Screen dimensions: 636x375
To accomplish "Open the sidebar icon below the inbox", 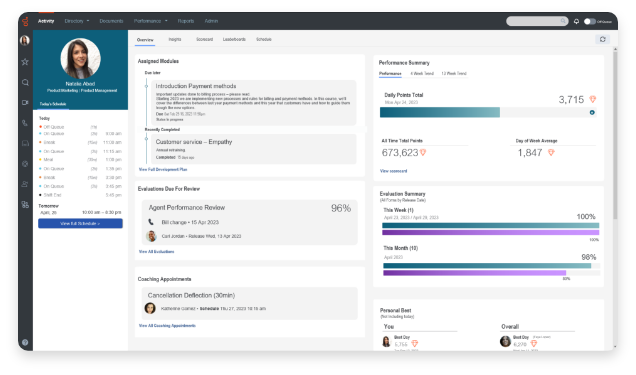I will [25, 164].
